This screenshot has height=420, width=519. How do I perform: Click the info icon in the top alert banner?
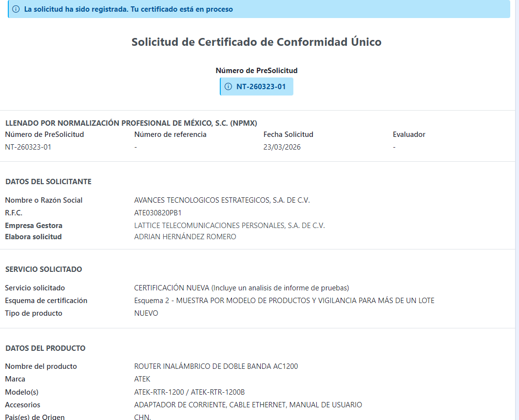coord(16,9)
